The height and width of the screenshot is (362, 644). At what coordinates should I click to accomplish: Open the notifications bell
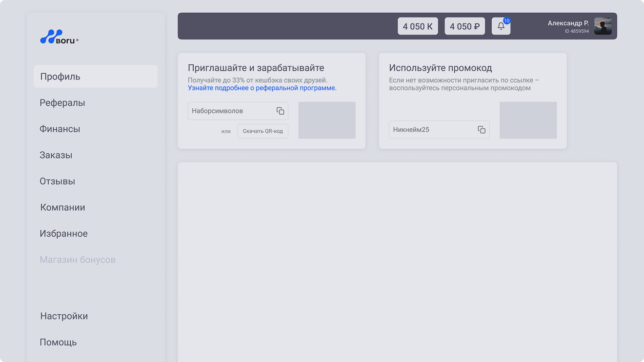(x=501, y=26)
